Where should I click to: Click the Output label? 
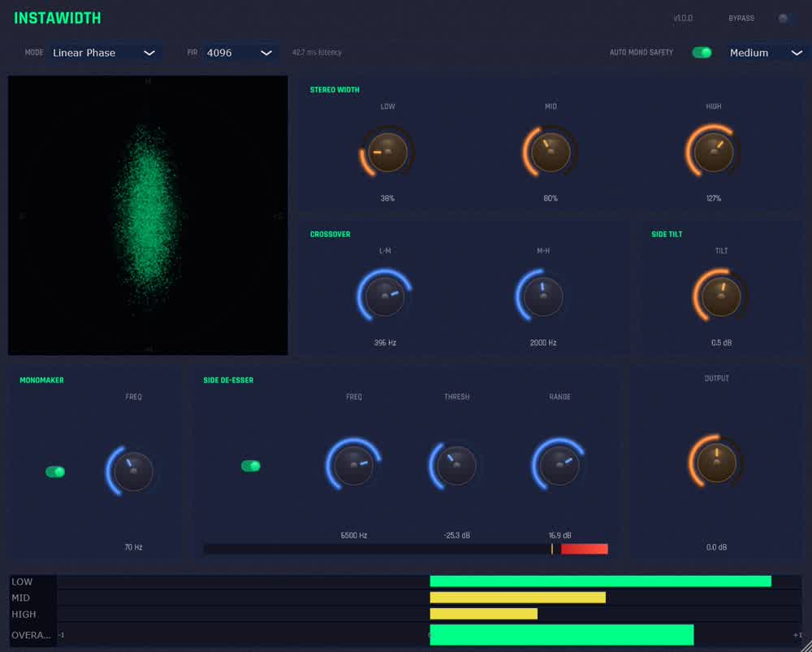[716, 378]
